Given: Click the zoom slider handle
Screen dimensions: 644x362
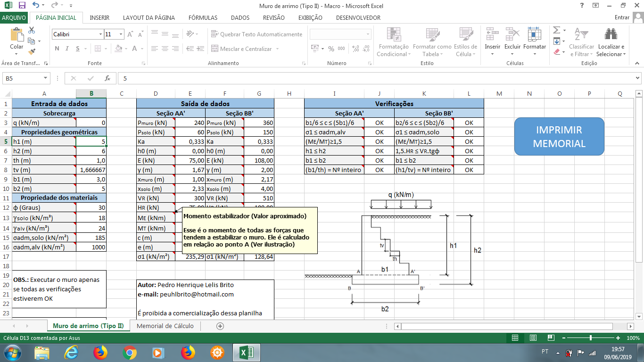Looking at the screenshot, I should pyautogui.click(x=591, y=338).
